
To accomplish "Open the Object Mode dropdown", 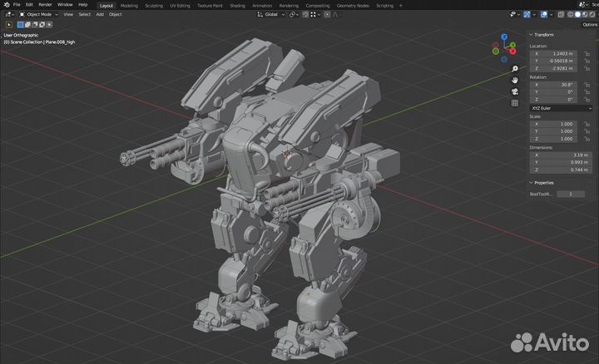I will coord(38,14).
